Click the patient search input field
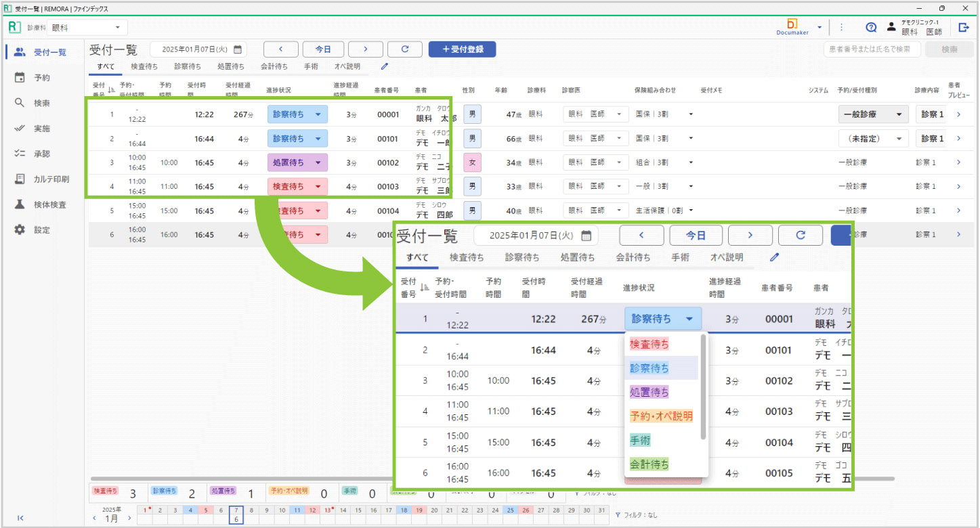The image size is (980, 528). point(872,49)
